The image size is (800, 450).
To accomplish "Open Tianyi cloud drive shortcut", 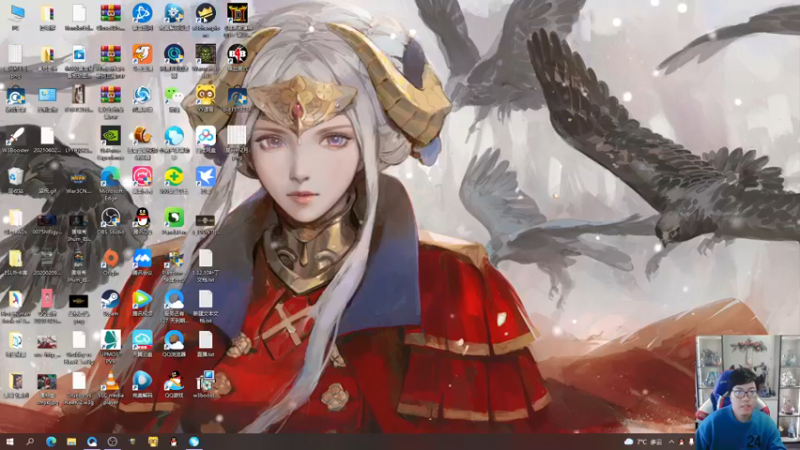I will click(142, 340).
